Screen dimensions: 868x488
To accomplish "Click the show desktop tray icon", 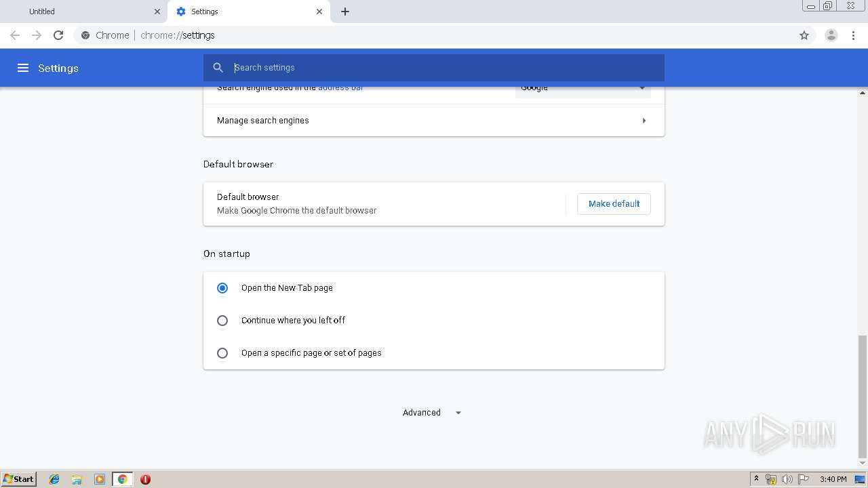I will click(860, 479).
